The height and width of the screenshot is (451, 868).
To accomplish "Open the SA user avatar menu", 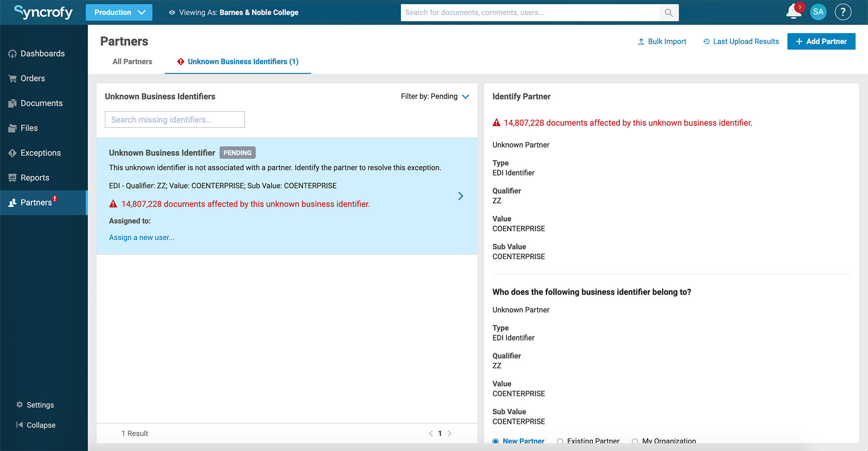I will (x=818, y=12).
